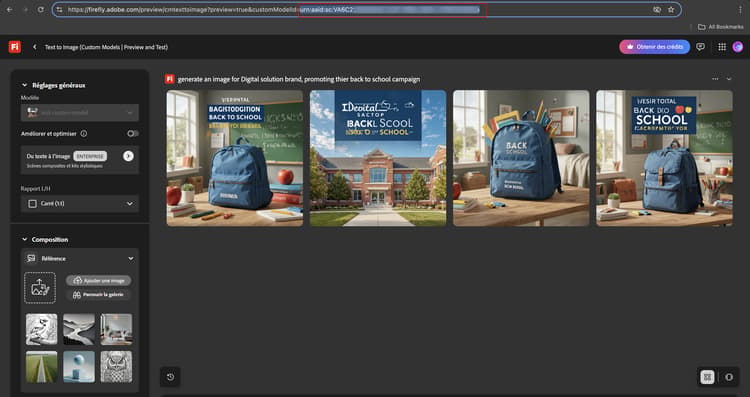This screenshot has width=750, height=397.
Task: Click Ajouter une image button
Action: coord(99,281)
